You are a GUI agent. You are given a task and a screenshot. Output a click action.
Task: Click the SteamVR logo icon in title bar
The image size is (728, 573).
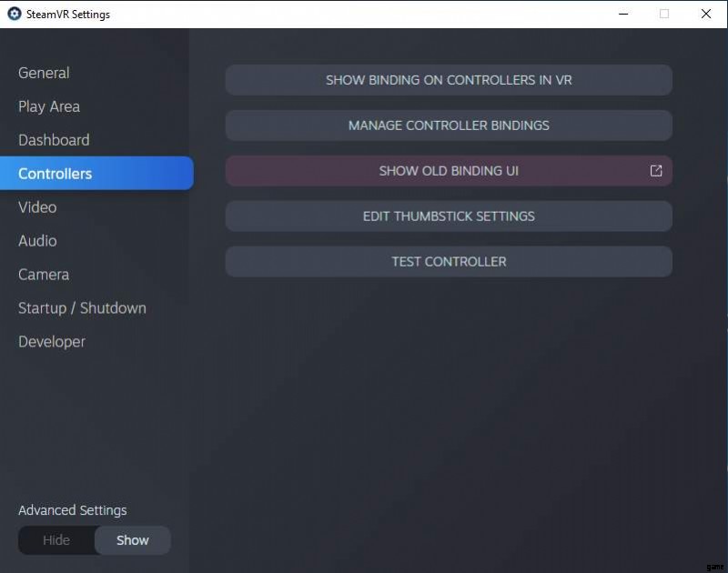[x=15, y=15]
